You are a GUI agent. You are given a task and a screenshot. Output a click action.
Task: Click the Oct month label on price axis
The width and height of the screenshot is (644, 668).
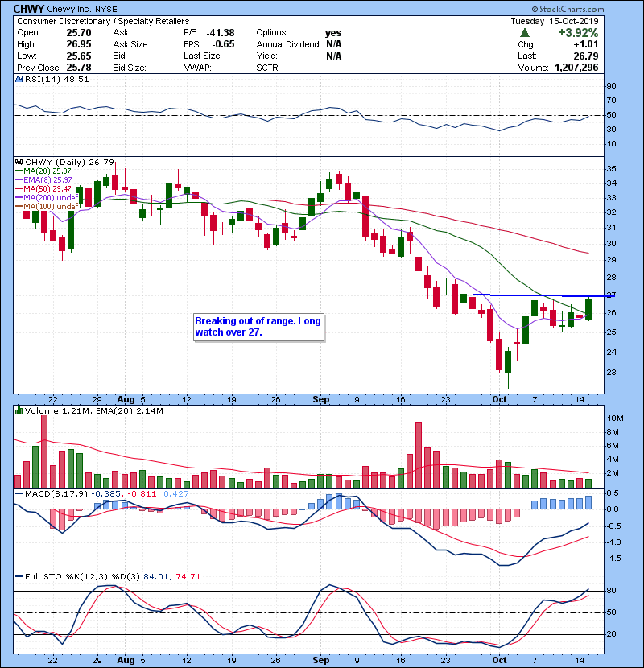pos(499,400)
